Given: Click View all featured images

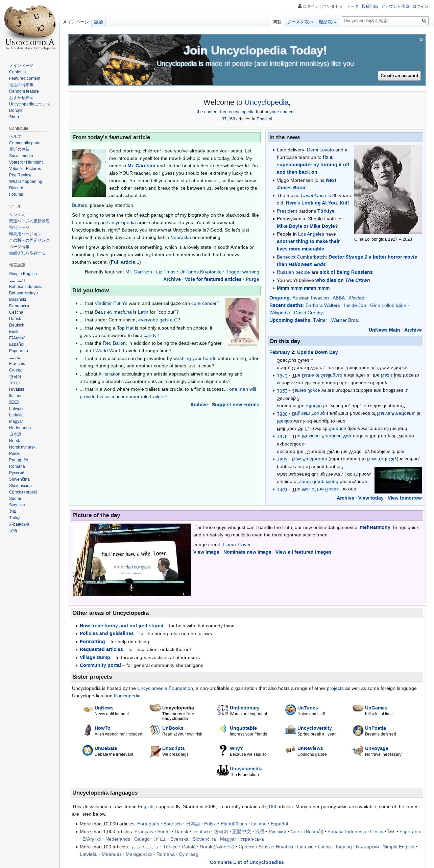Looking at the screenshot, I should (x=304, y=552).
